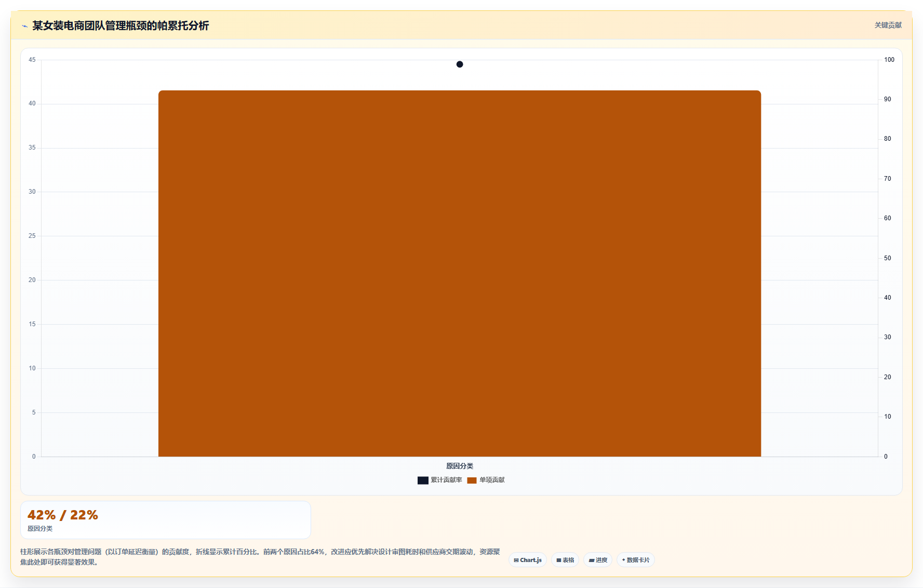Click the 原因分类 x-axis label under the bar
The height and width of the screenshot is (588, 923).
point(460,466)
